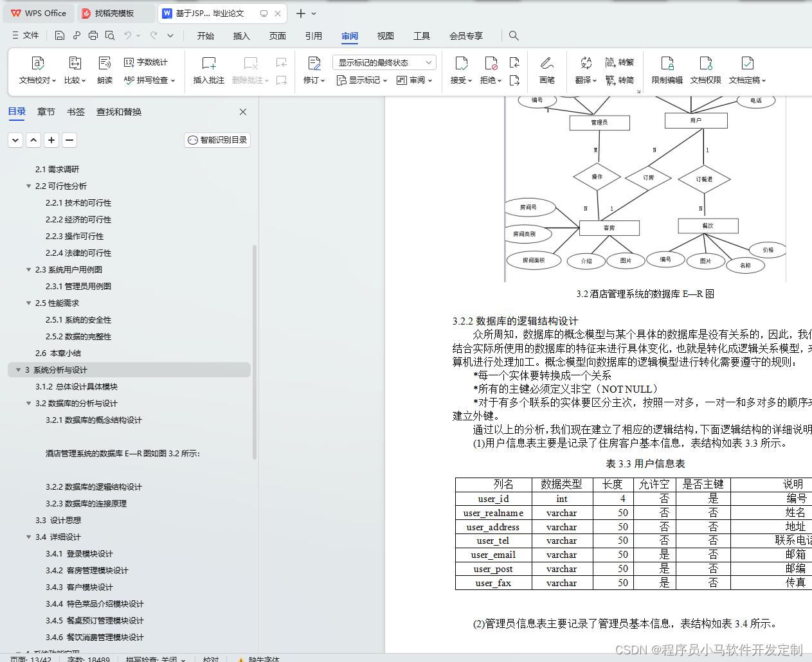This screenshot has height=662, width=812.
Task: Click the 智能识别目录 button
Action: (217, 139)
